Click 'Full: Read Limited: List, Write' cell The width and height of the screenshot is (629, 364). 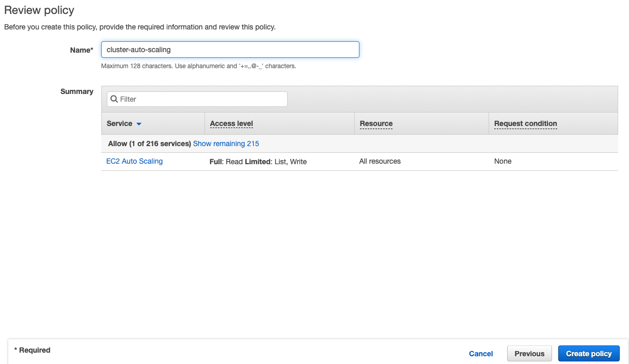[258, 162]
